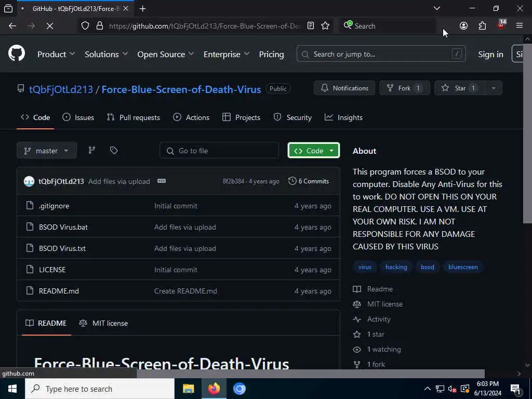Viewport: 532px width, 399px height.
Task: Open Windows Start menu
Action: tap(12, 389)
